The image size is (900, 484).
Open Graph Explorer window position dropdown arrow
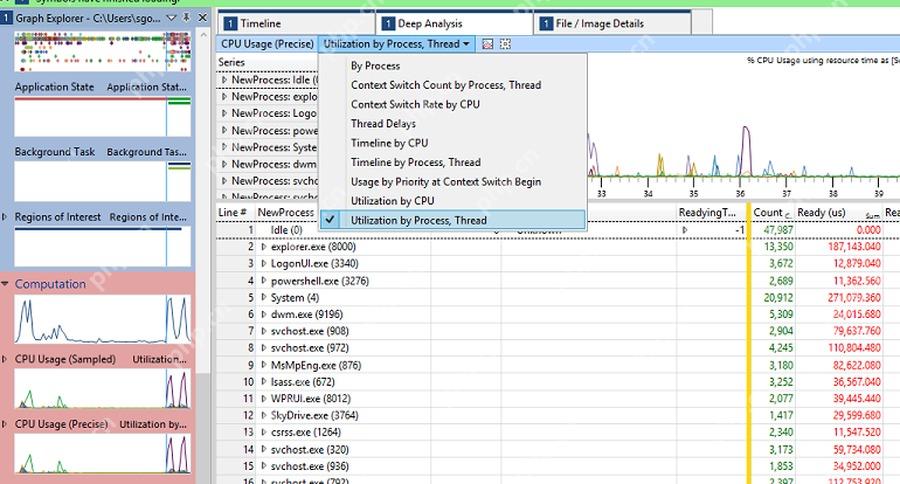point(171,18)
